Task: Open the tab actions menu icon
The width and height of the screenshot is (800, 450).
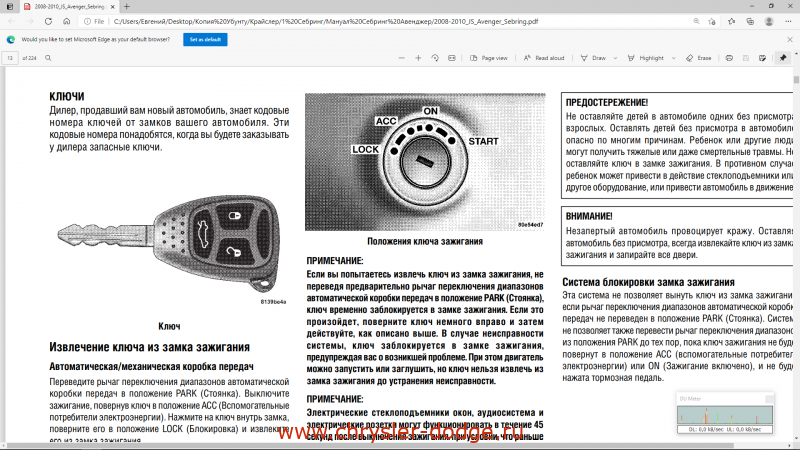Action: click(10, 7)
